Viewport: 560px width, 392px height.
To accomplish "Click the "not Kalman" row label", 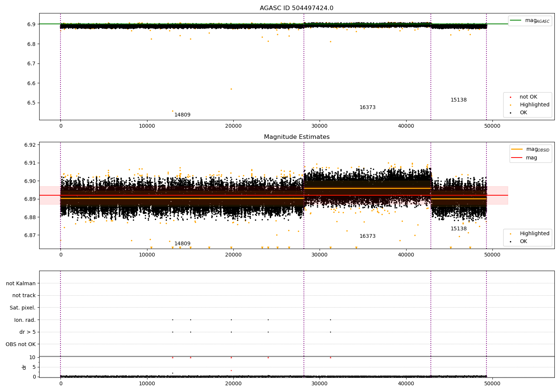I will (x=21, y=283).
